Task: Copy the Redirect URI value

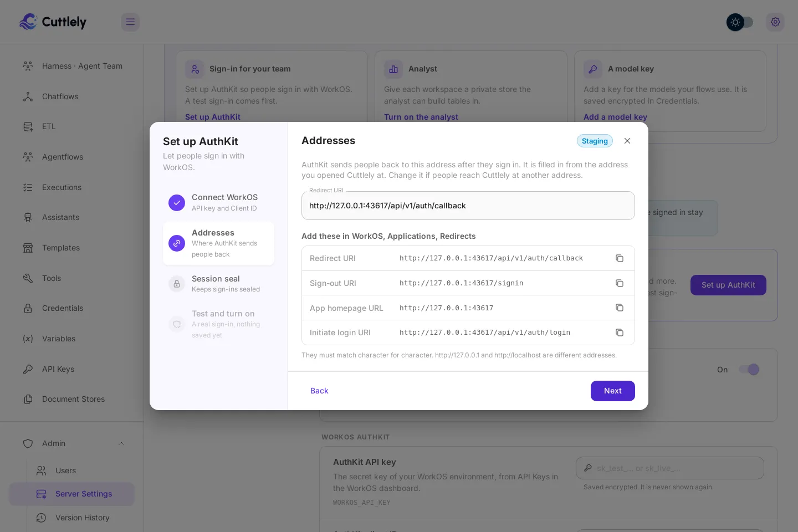Action: pos(620,258)
